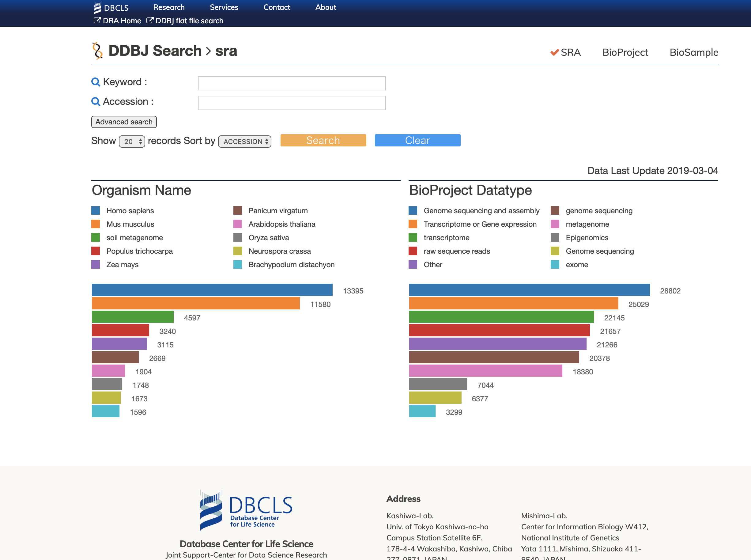
Task: Select the SRA database option
Action: click(570, 52)
